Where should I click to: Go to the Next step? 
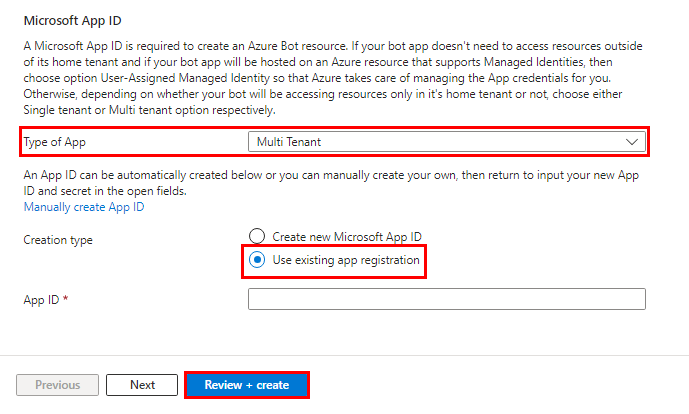[x=142, y=385]
